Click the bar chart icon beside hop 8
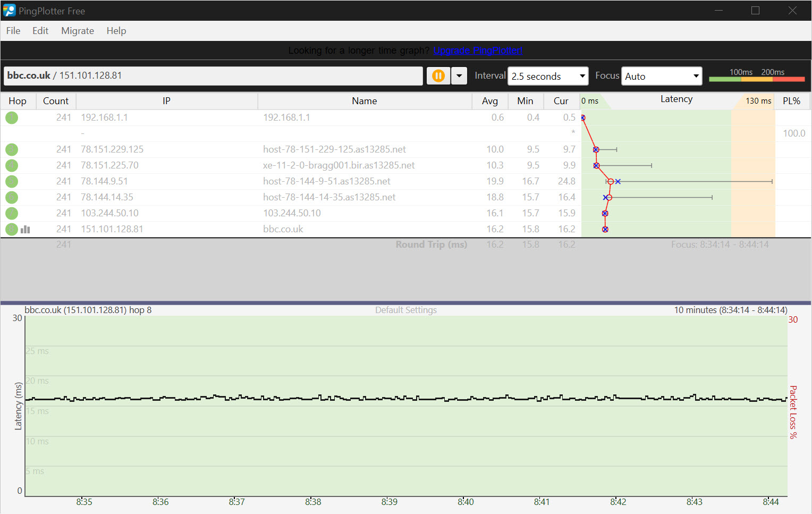This screenshot has width=812, height=514. [26, 229]
